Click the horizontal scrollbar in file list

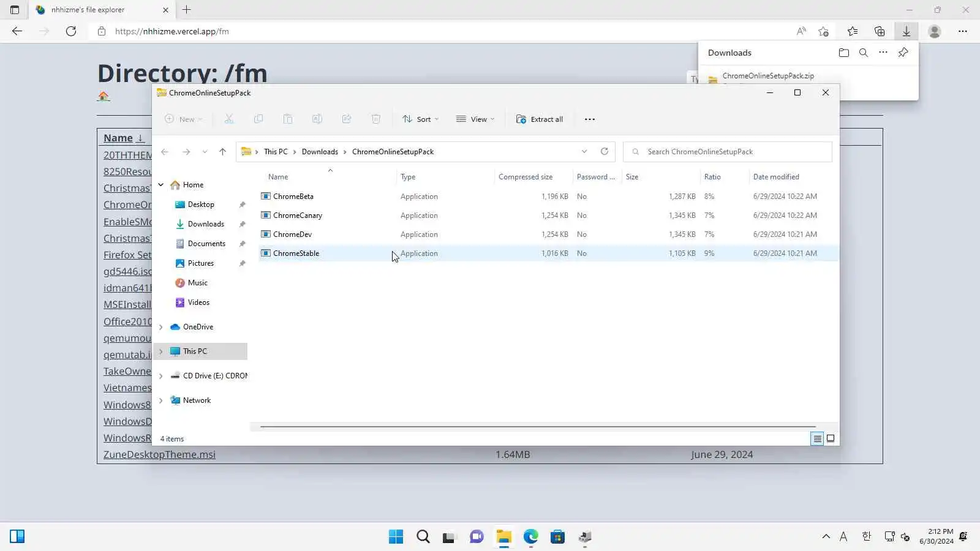coord(538,427)
